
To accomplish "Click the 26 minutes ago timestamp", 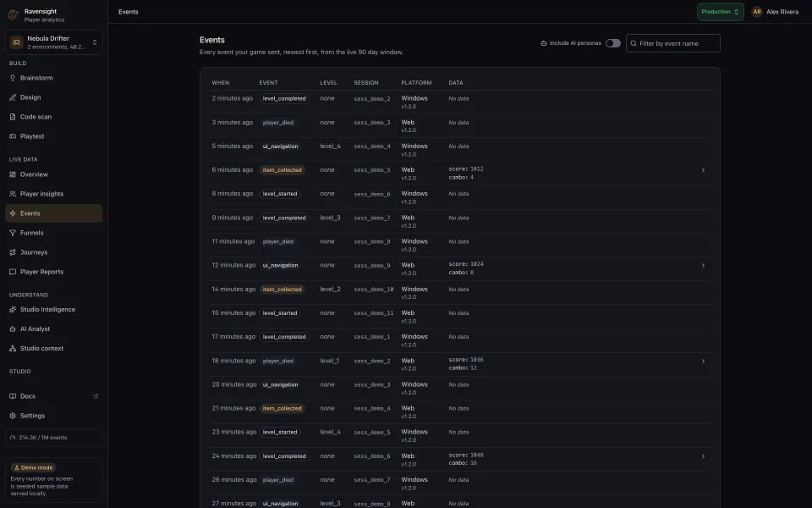I will (x=234, y=479).
